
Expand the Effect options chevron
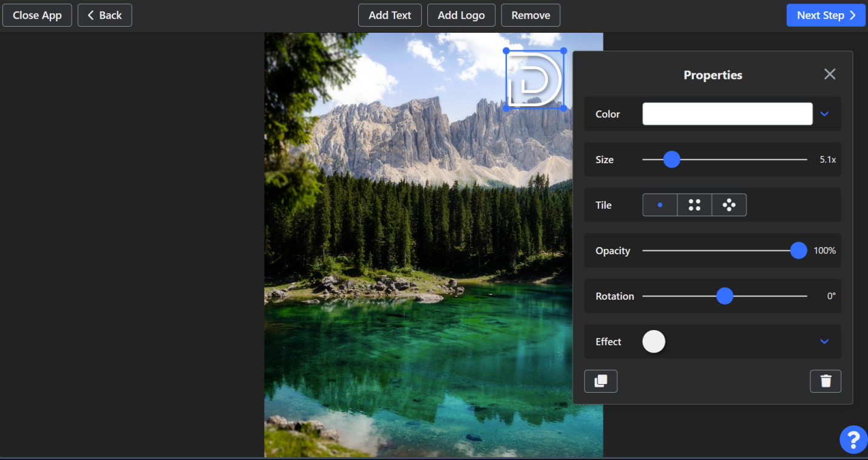(x=824, y=342)
